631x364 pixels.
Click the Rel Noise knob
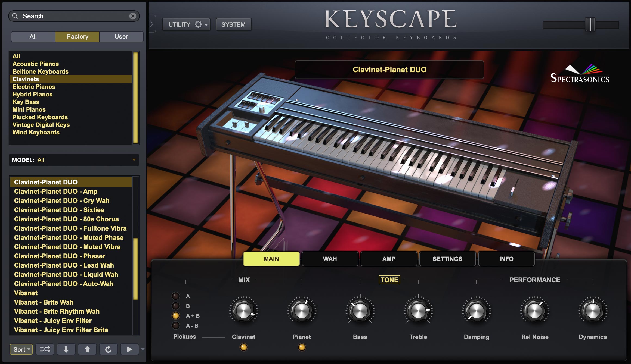[x=535, y=310]
